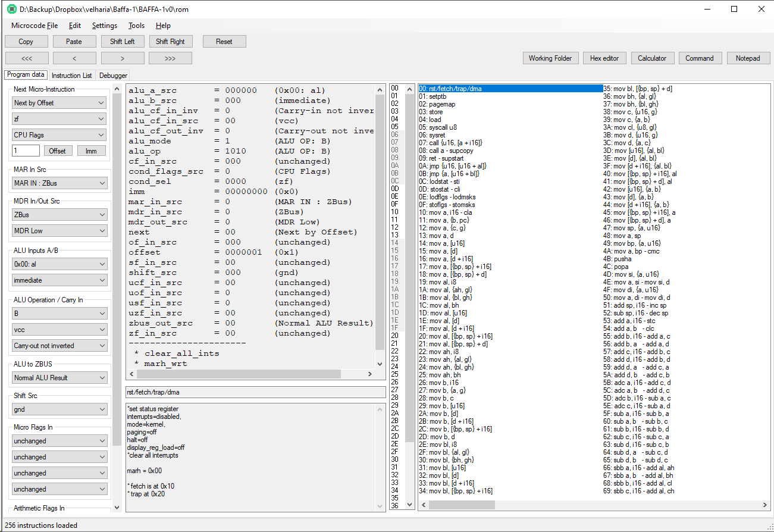Select instruction 01: setptb
Image resolution: width=774 pixels, height=532 pixels.
[432, 96]
